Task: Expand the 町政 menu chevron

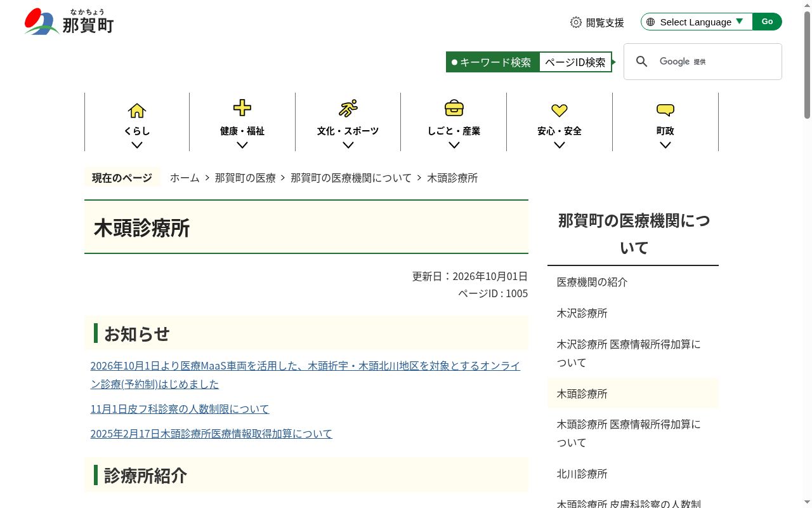Action: [665, 145]
